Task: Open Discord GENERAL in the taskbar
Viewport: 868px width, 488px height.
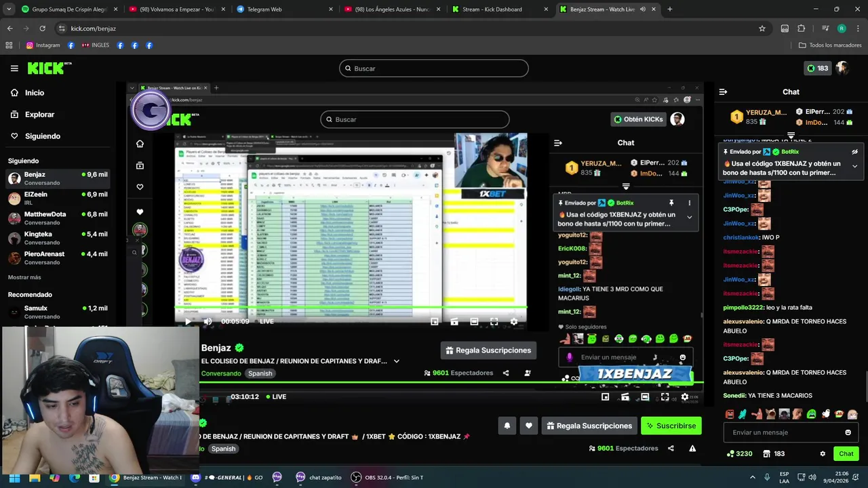Action: click(227, 477)
